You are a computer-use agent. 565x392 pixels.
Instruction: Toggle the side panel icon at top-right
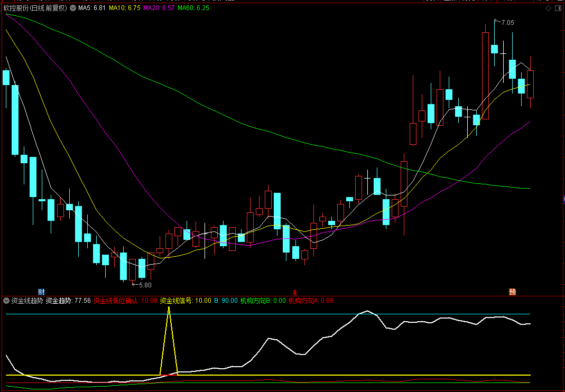[x=559, y=8]
